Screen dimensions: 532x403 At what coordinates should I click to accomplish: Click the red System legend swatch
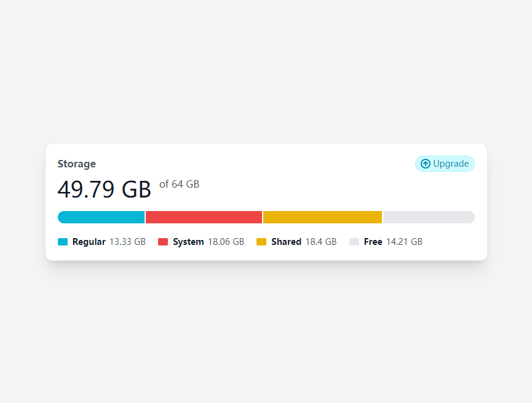click(163, 242)
